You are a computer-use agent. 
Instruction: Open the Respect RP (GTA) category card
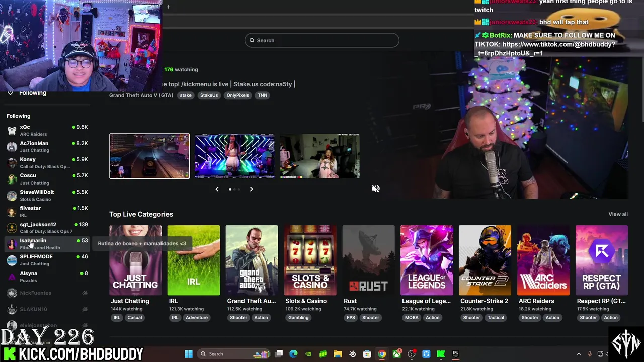click(602, 260)
